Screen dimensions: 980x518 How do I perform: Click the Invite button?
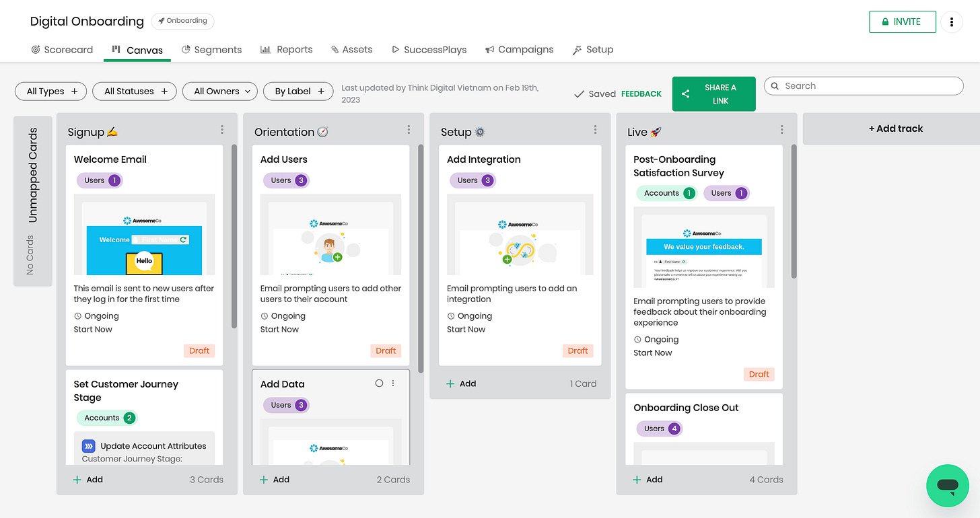902,22
